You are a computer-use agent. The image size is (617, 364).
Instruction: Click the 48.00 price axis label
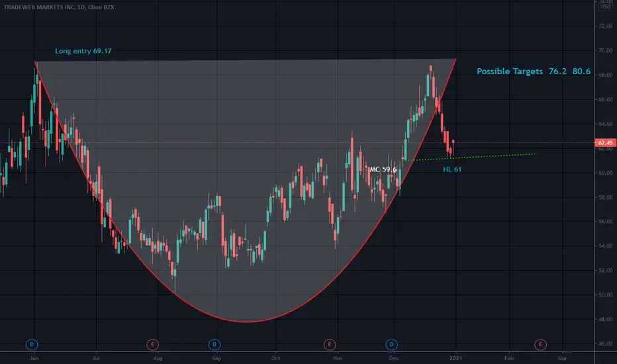pos(605,319)
